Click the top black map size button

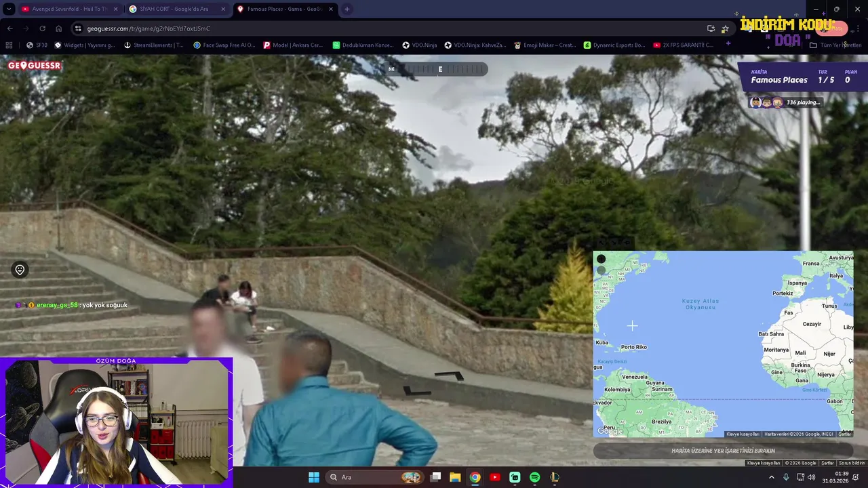[x=601, y=259]
